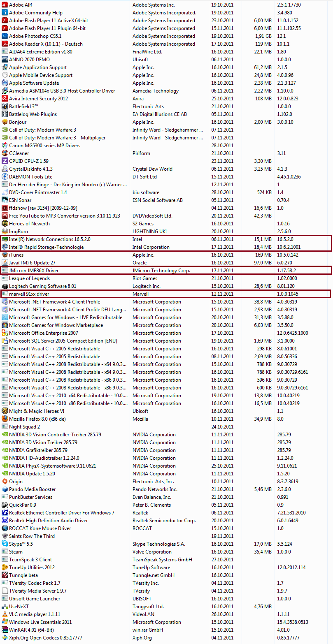Click the CCleaner icon
This screenshot has width=333, height=644.
5,153
